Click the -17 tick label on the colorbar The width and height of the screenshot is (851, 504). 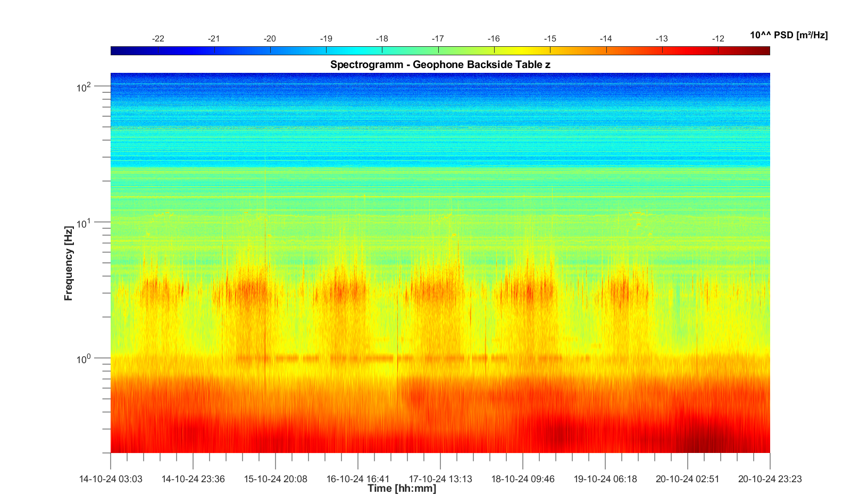(438, 38)
